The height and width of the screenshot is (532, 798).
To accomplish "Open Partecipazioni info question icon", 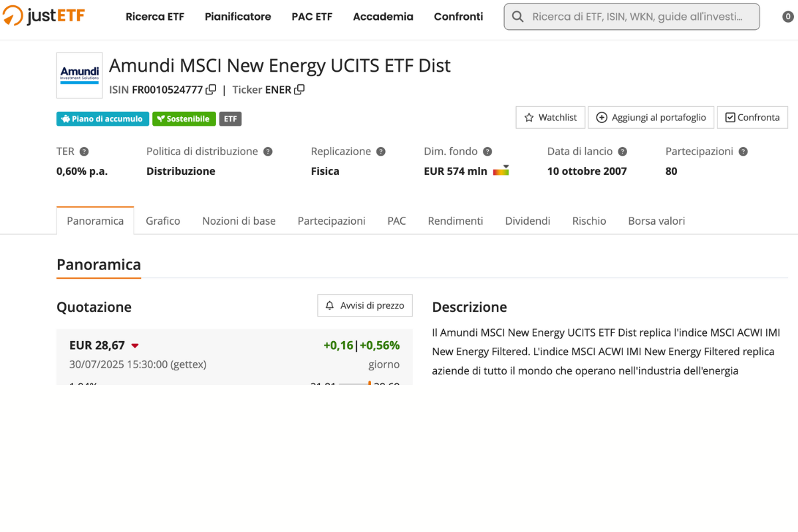I will pos(743,152).
